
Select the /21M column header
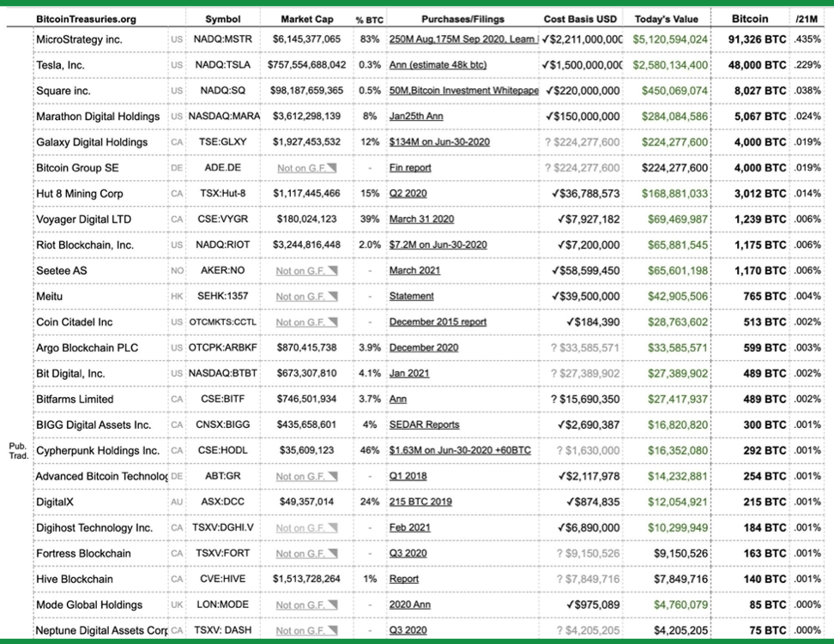[x=807, y=19]
